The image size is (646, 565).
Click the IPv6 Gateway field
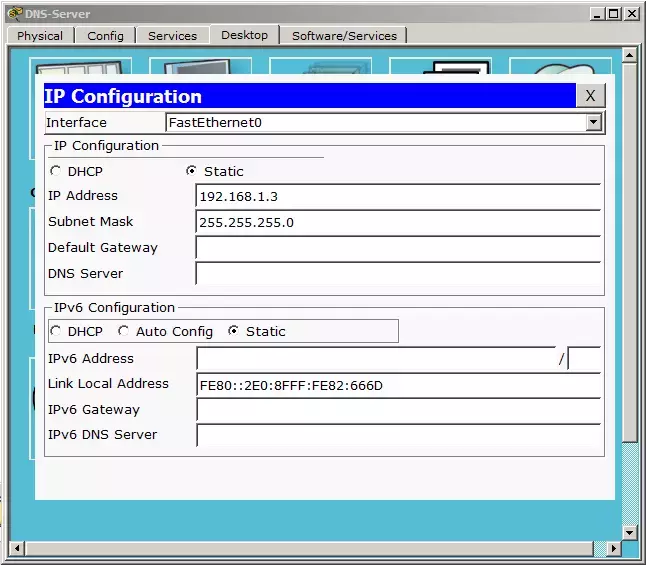point(398,410)
